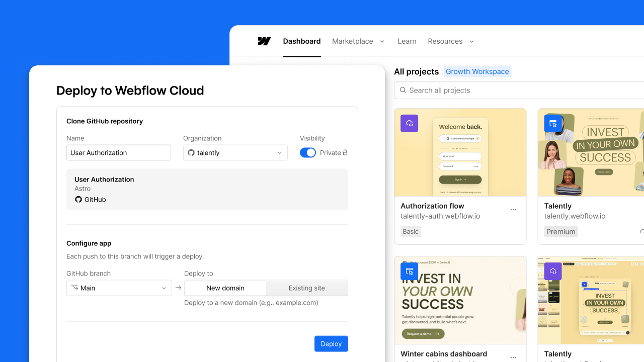
Task: Expand the Marketplace chevron
Action: (x=382, y=42)
